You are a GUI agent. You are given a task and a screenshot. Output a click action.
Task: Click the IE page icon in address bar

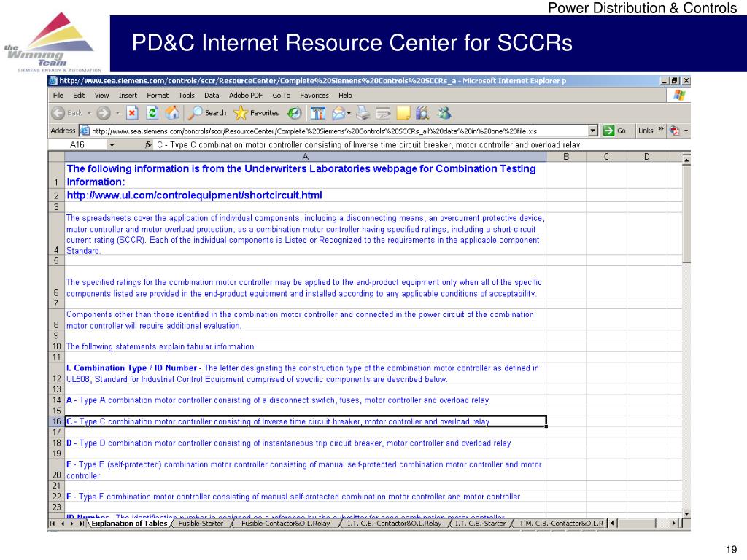pyautogui.click(x=85, y=131)
